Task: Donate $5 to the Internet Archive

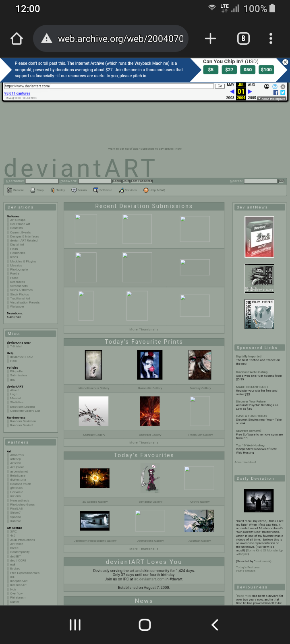Action: (211, 70)
